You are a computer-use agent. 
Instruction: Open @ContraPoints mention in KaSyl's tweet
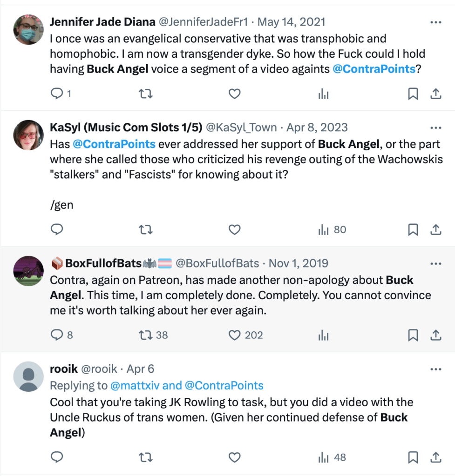114,144
